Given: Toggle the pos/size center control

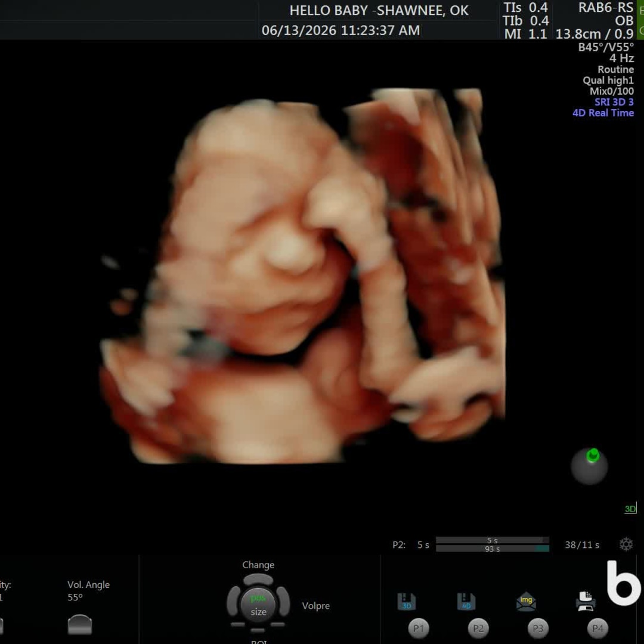Looking at the screenshot, I should tap(258, 604).
